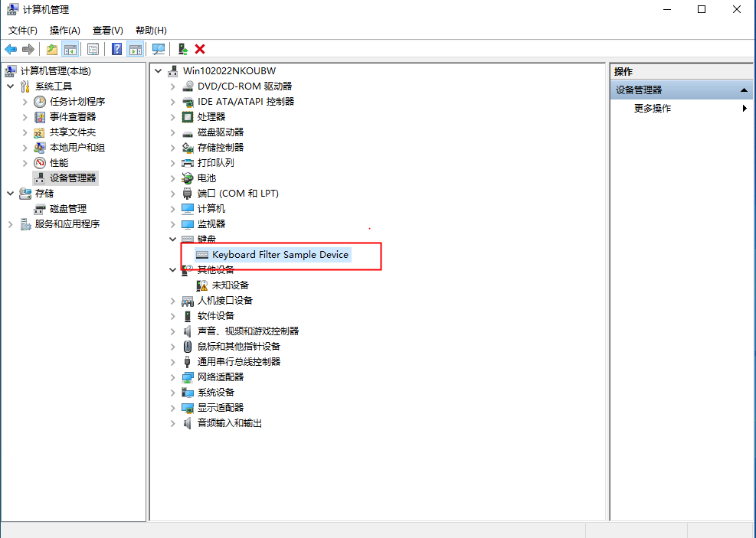Click the 共享文件夹 icon
Screen dimensions: 756x538
(40, 132)
